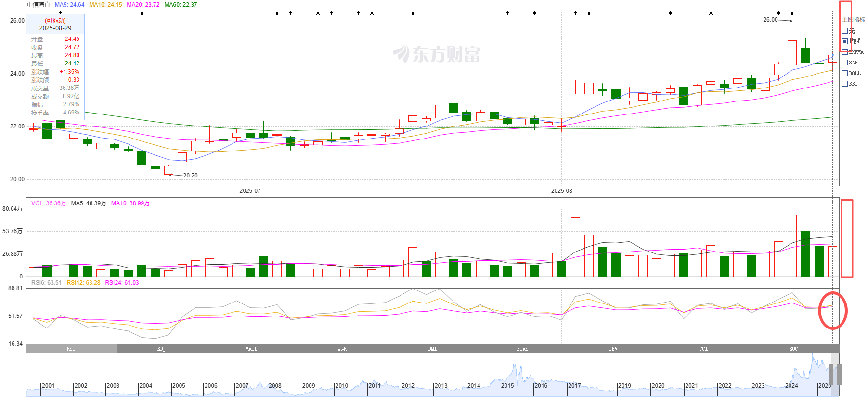The width and height of the screenshot is (868, 404).
Task: Click the latest red candlestick on the price chart
Action: tap(832, 58)
